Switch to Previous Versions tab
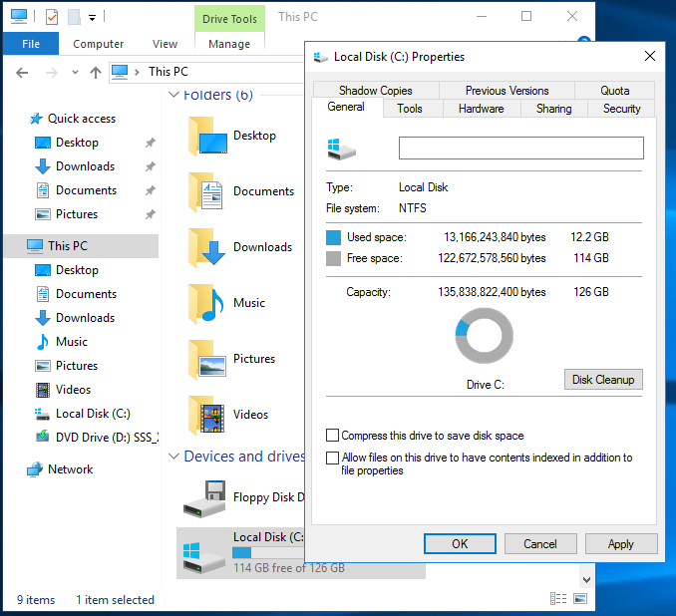 (x=507, y=91)
